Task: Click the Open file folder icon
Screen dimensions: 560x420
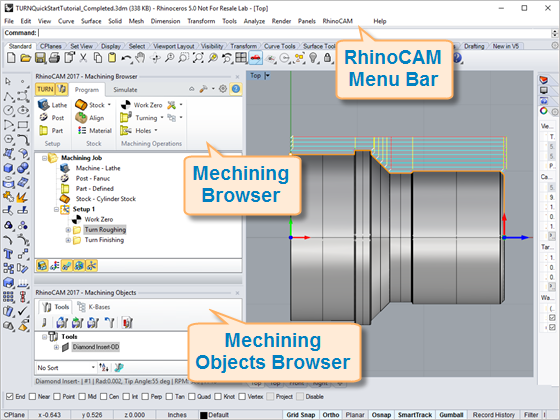Action: 25,58
